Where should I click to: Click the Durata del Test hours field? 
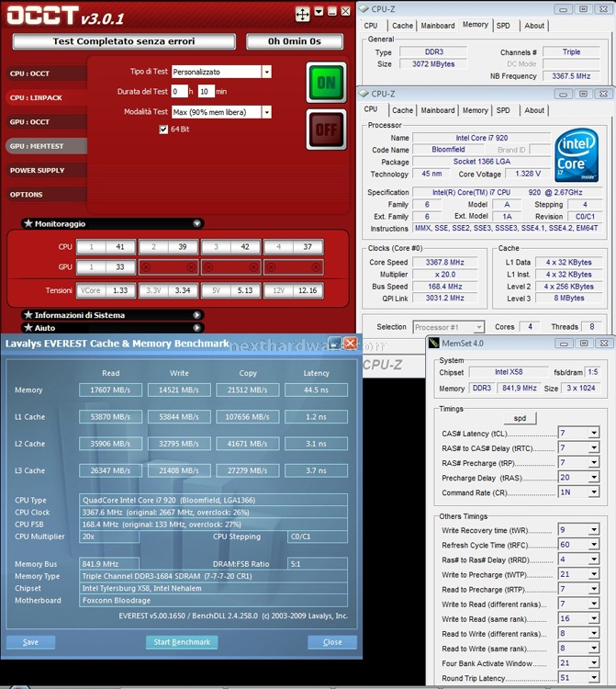tap(180, 91)
